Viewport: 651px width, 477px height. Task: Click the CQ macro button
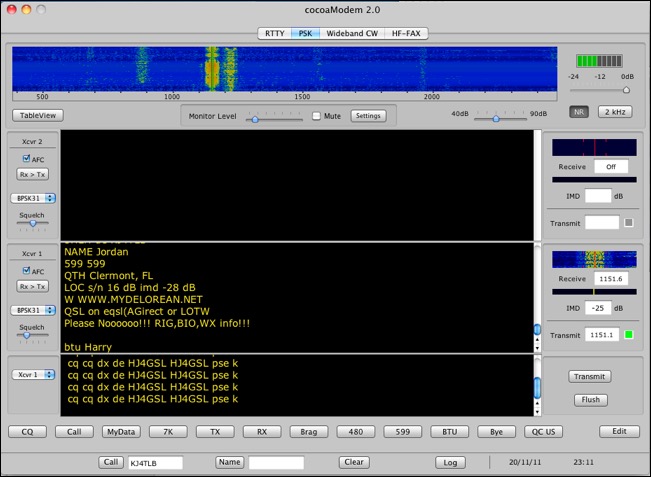(x=27, y=432)
